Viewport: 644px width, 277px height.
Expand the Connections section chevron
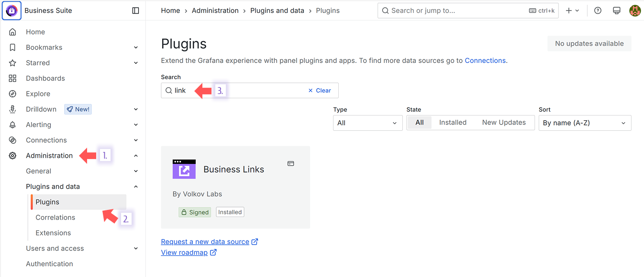coord(136,140)
